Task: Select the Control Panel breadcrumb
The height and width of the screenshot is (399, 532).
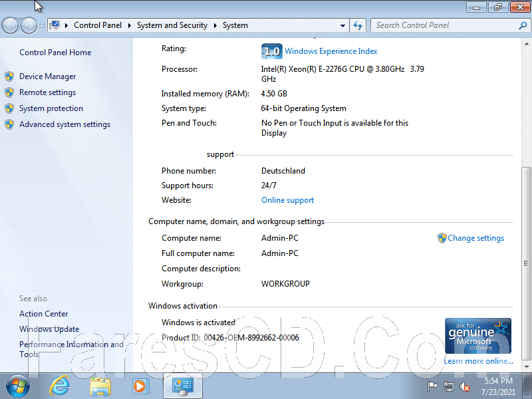Action: click(98, 25)
